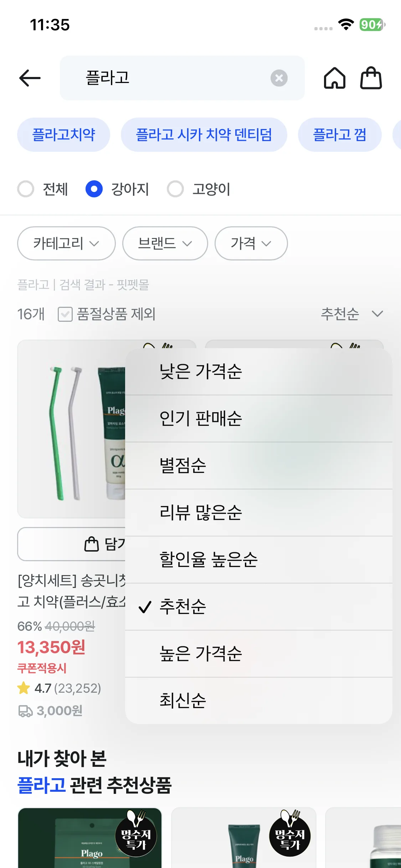Image resolution: width=401 pixels, height=868 pixels.
Task: Tap the 플라고 껌 suggestion chip
Action: (x=340, y=135)
